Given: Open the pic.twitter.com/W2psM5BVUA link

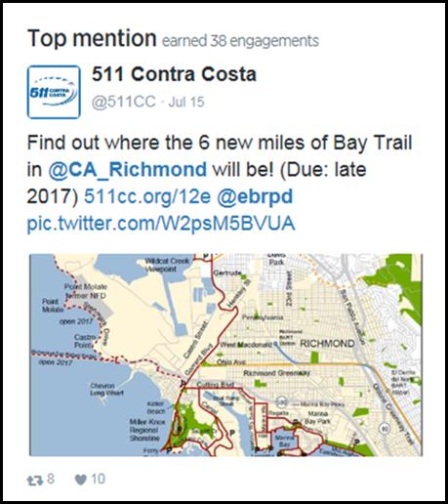Looking at the screenshot, I should 161,224.
